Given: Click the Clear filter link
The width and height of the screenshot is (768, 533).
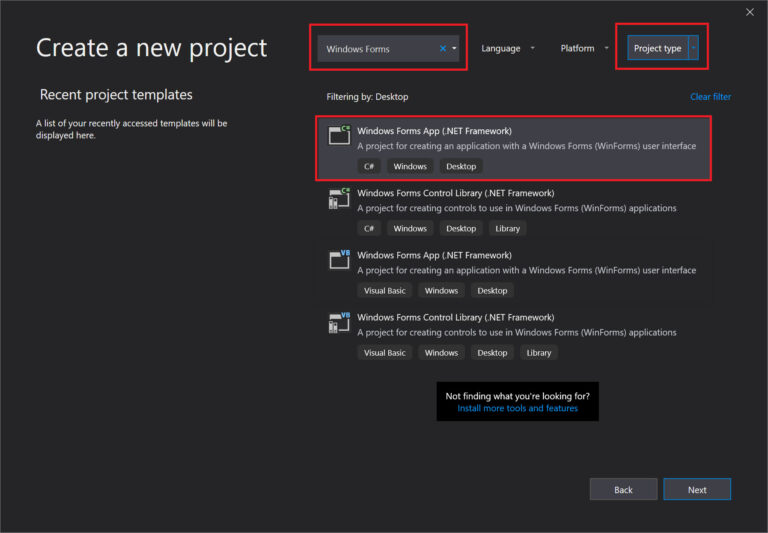Looking at the screenshot, I should 710,97.
